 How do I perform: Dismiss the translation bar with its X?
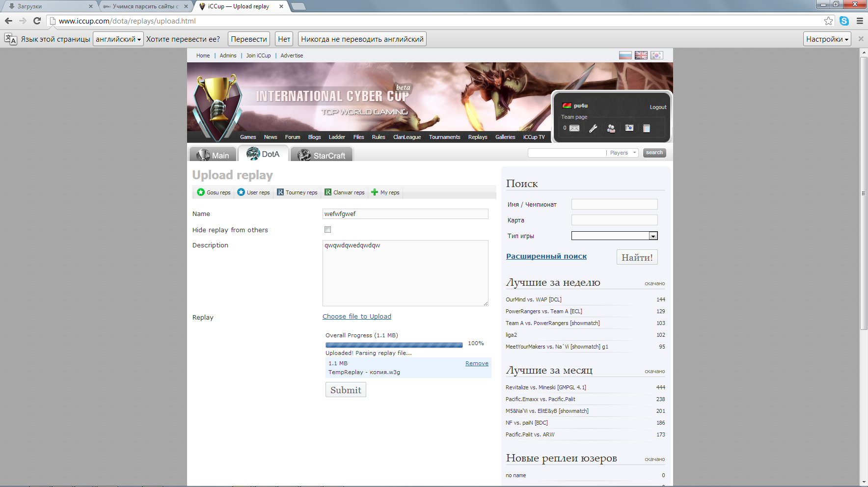(861, 39)
